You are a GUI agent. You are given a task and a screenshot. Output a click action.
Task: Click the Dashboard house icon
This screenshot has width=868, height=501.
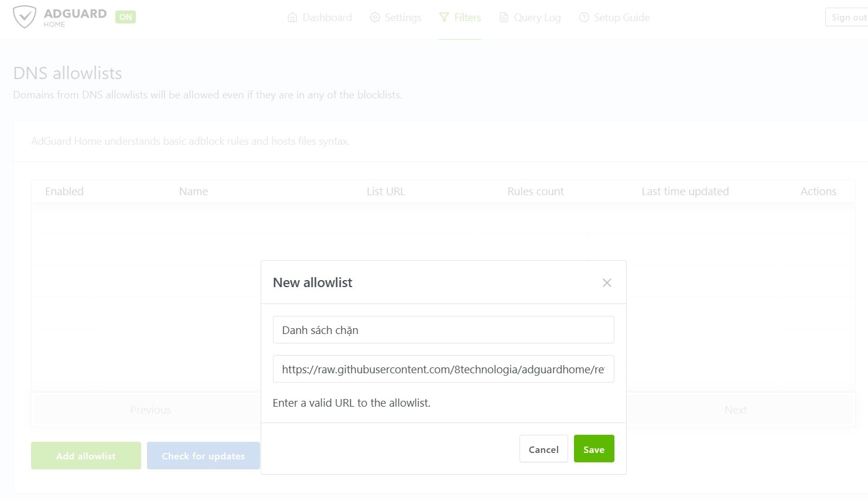(292, 18)
